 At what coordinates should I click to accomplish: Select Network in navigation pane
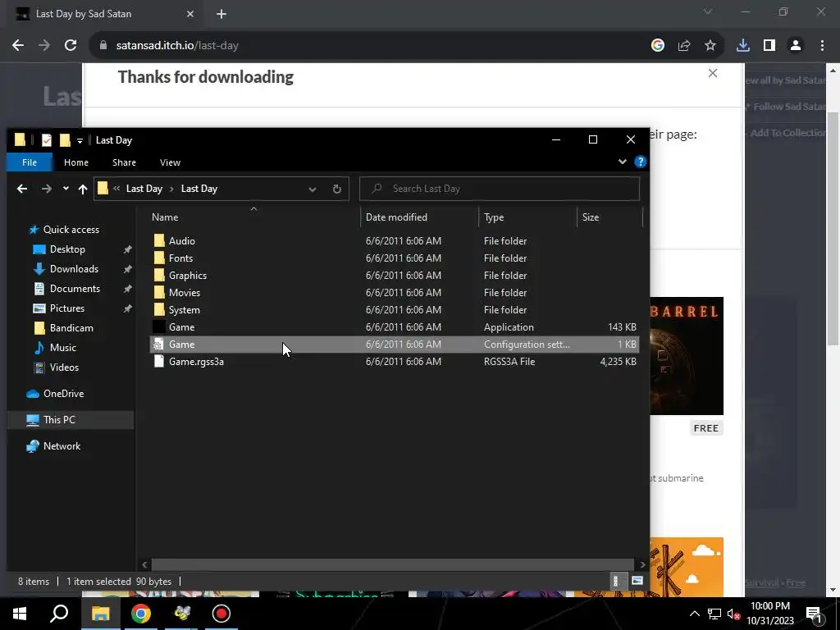tap(62, 445)
